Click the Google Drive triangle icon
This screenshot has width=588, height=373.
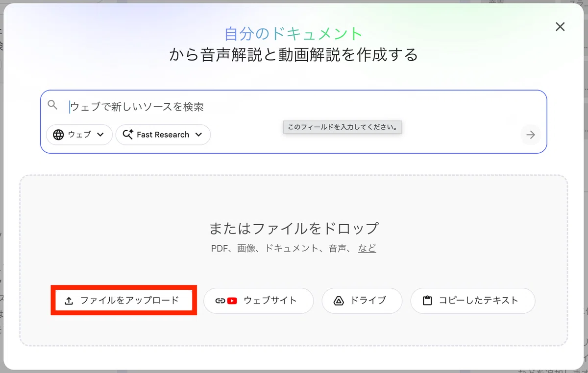click(x=339, y=301)
